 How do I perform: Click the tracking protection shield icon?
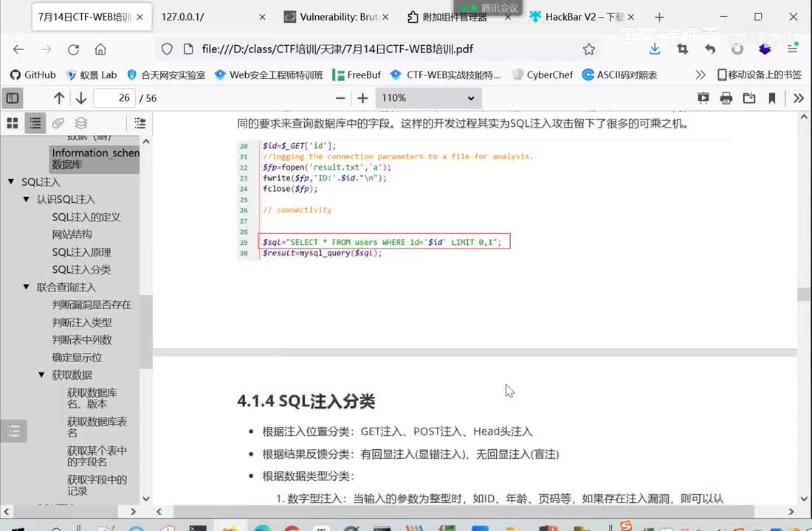pyautogui.click(x=167, y=49)
